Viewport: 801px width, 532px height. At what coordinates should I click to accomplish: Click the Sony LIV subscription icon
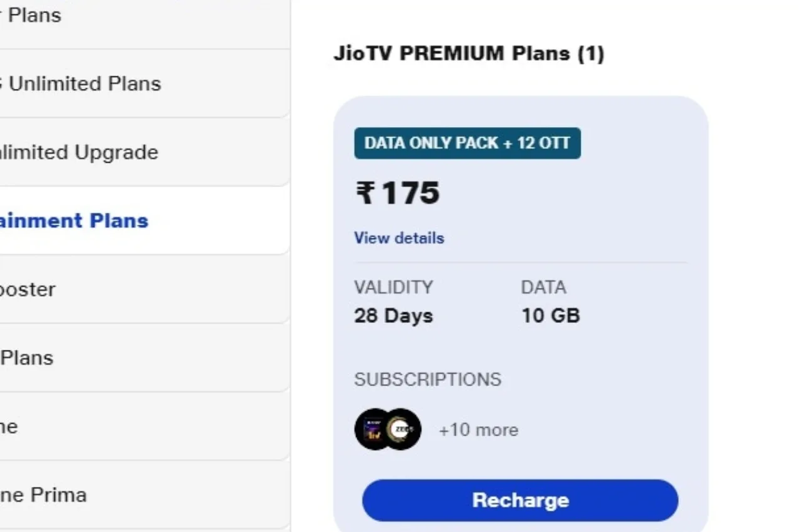click(370, 429)
